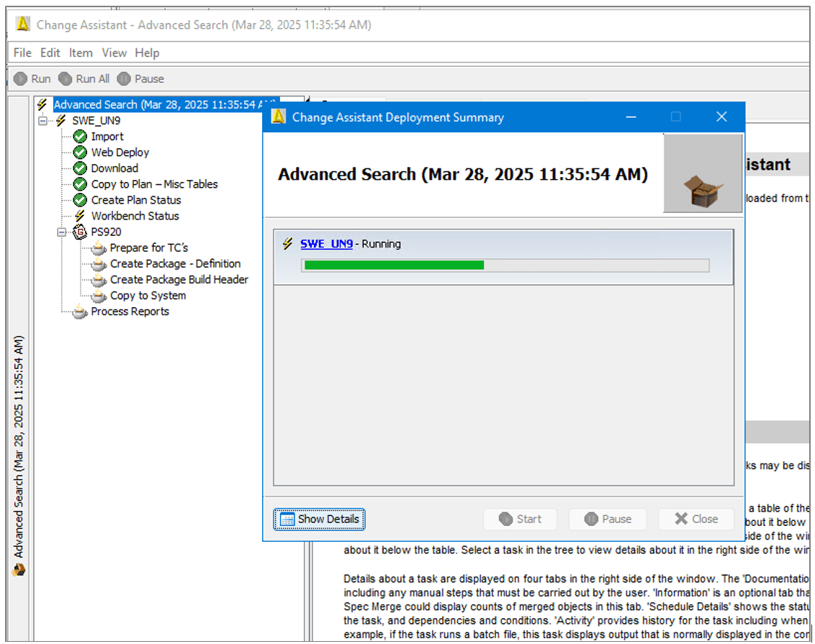Click the Run All toolbar icon
This screenshot has height=644, width=815.
pyautogui.click(x=65, y=79)
